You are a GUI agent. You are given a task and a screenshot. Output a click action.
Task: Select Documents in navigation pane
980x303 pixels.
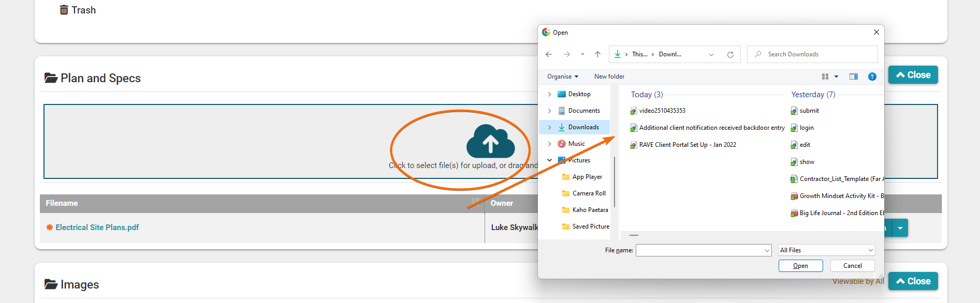[584, 111]
